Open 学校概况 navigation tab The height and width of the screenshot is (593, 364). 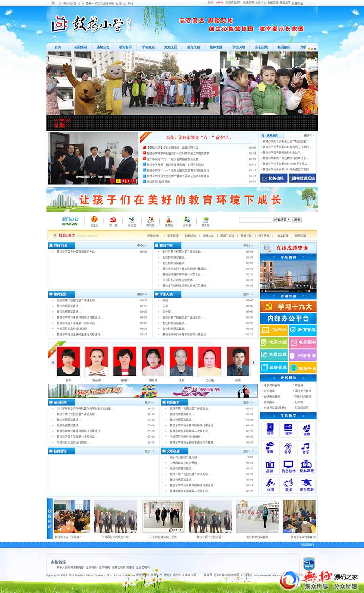coord(148,48)
